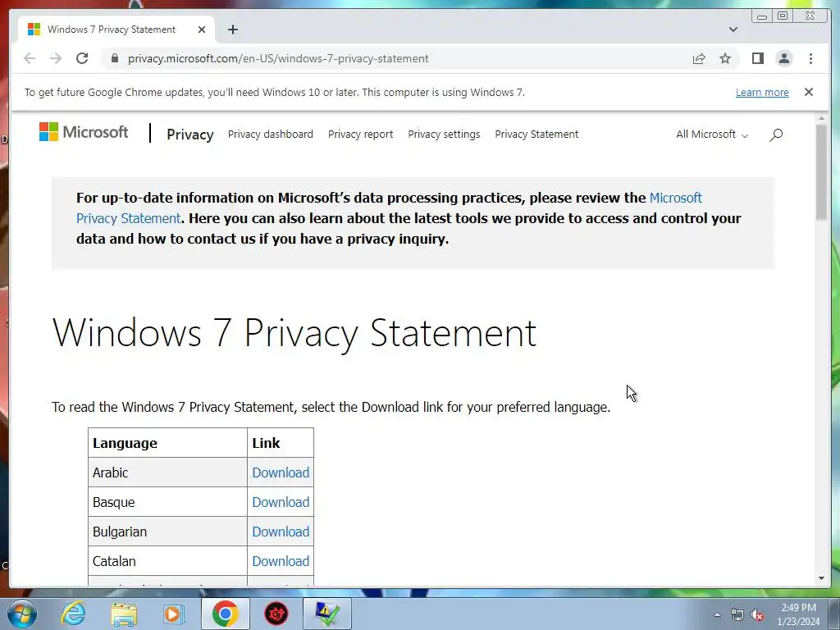
Task: Open the Windows Start menu
Action: tap(22, 614)
